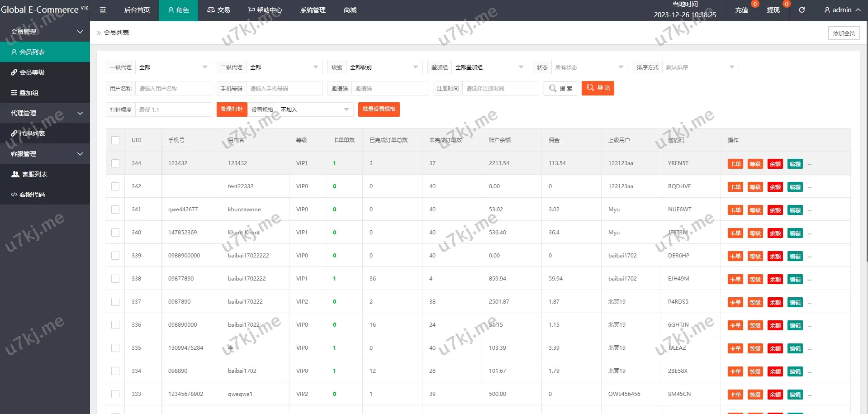868x414 pixels.
Task: Click the 搜索 search button with magnifier
Action: point(560,88)
